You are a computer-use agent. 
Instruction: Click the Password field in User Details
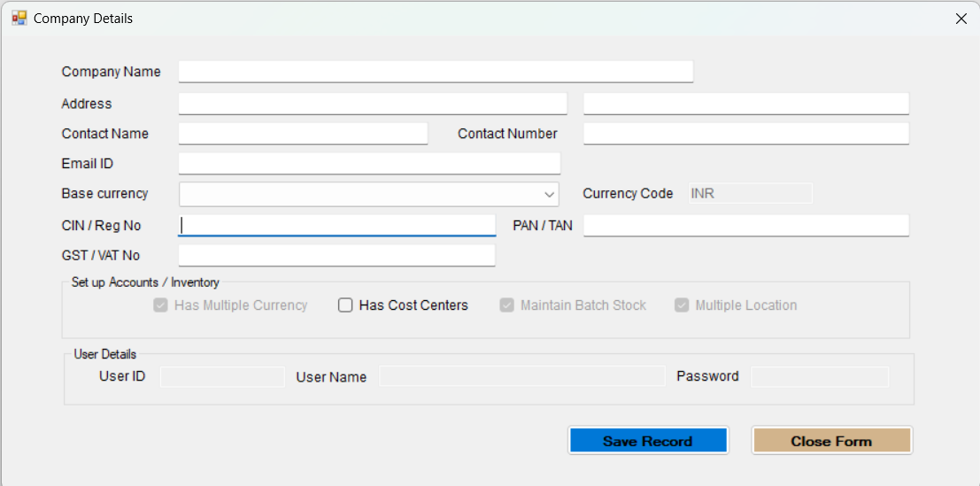pos(820,377)
